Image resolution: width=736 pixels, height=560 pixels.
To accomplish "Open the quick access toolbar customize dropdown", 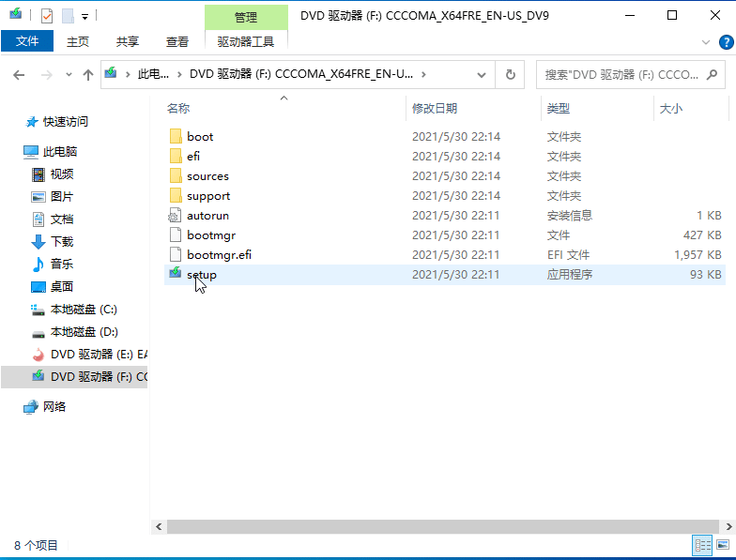I will point(84,17).
